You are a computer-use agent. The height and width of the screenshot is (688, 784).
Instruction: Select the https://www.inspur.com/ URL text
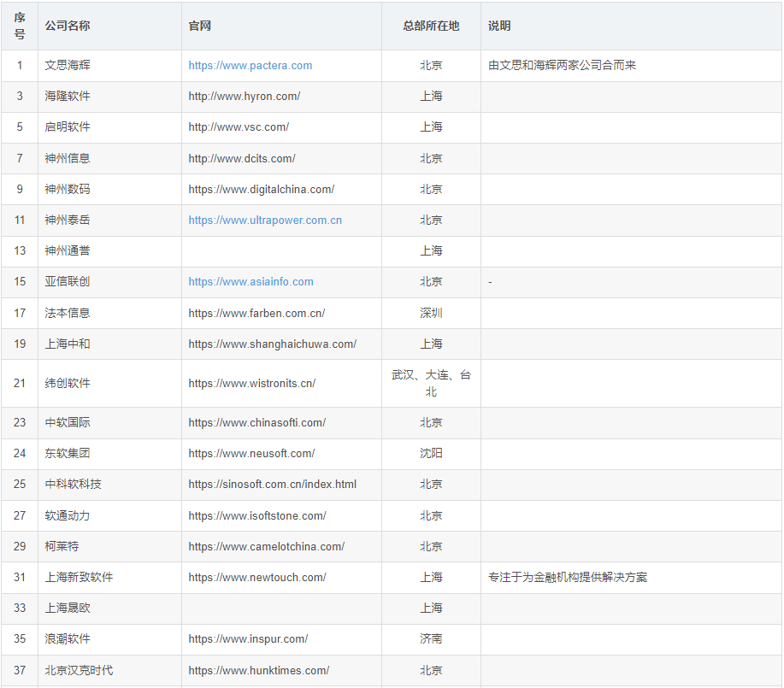coord(248,639)
